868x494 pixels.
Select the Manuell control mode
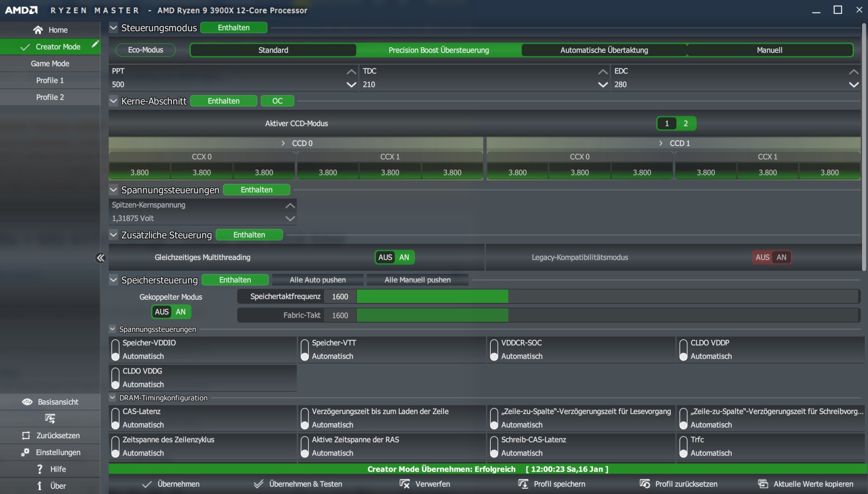coord(770,50)
